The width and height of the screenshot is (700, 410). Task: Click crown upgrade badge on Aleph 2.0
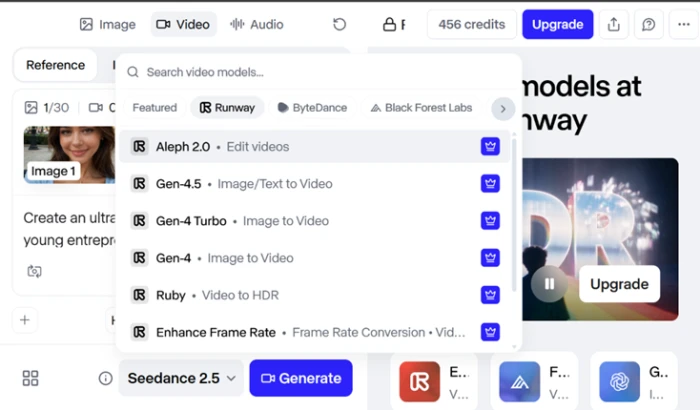(490, 146)
